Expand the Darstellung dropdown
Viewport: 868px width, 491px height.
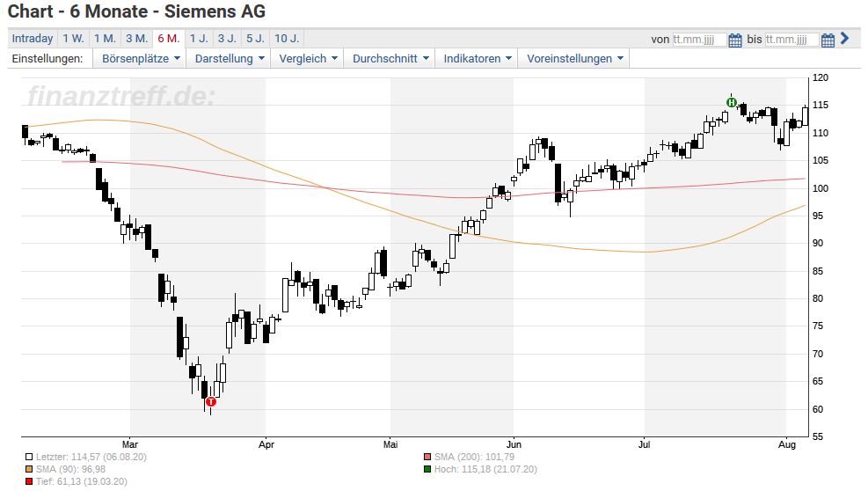tap(230, 59)
